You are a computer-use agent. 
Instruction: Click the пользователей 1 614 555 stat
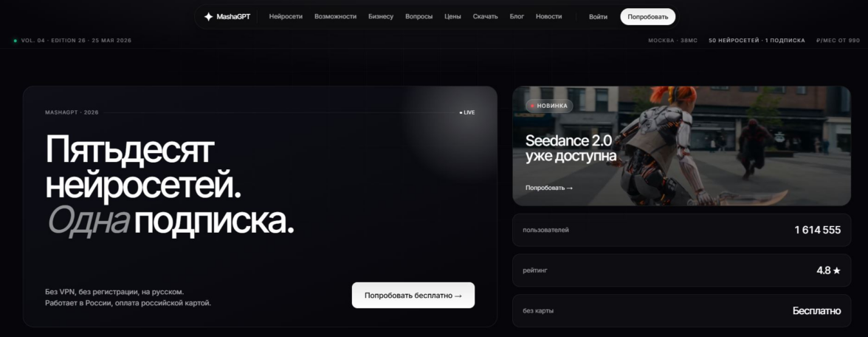pyautogui.click(x=681, y=230)
